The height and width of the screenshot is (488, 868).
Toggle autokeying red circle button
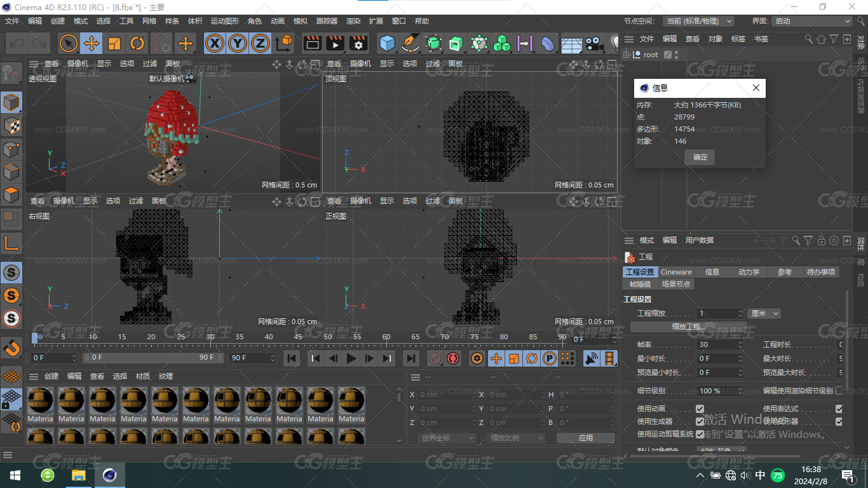[453, 358]
